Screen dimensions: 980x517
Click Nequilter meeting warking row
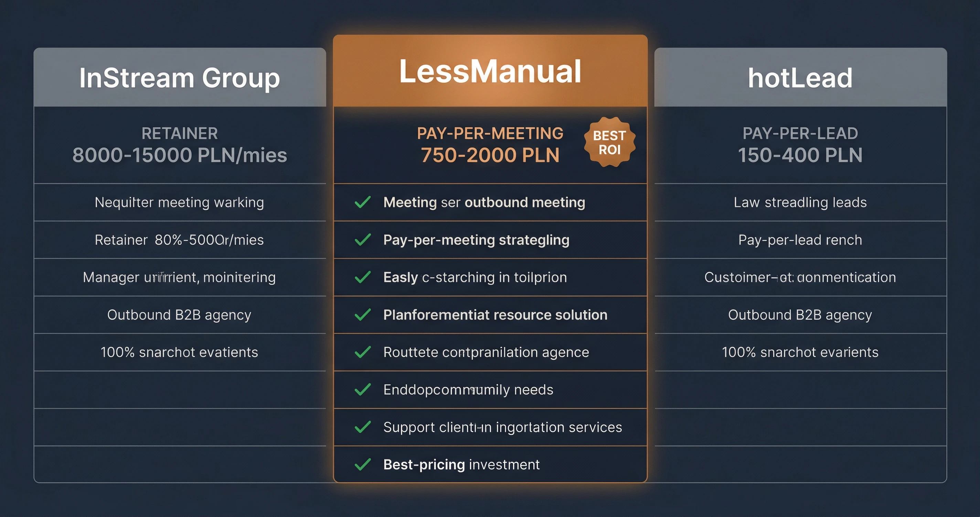pyautogui.click(x=180, y=202)
